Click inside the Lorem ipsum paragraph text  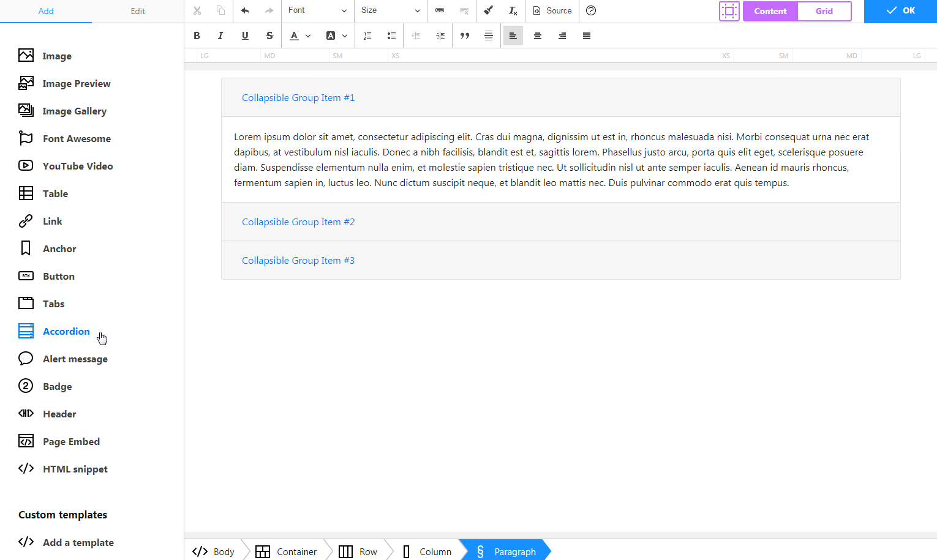pyautogui.click(x=551, y=160)
